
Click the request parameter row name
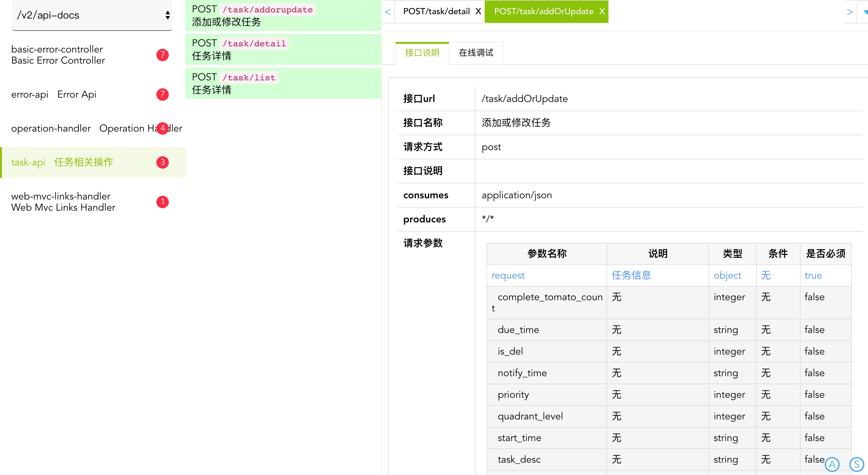pos(508,275)
